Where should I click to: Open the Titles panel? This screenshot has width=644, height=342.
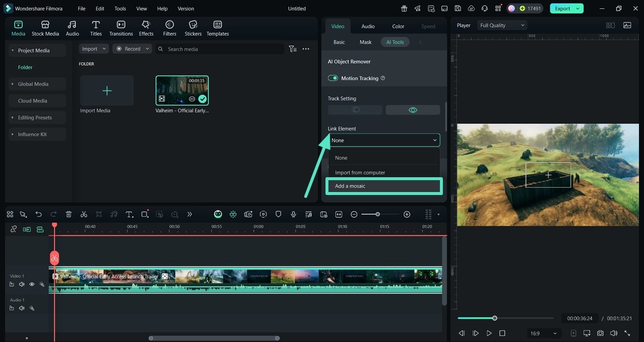pyautogui.click(x=96, y=28)
